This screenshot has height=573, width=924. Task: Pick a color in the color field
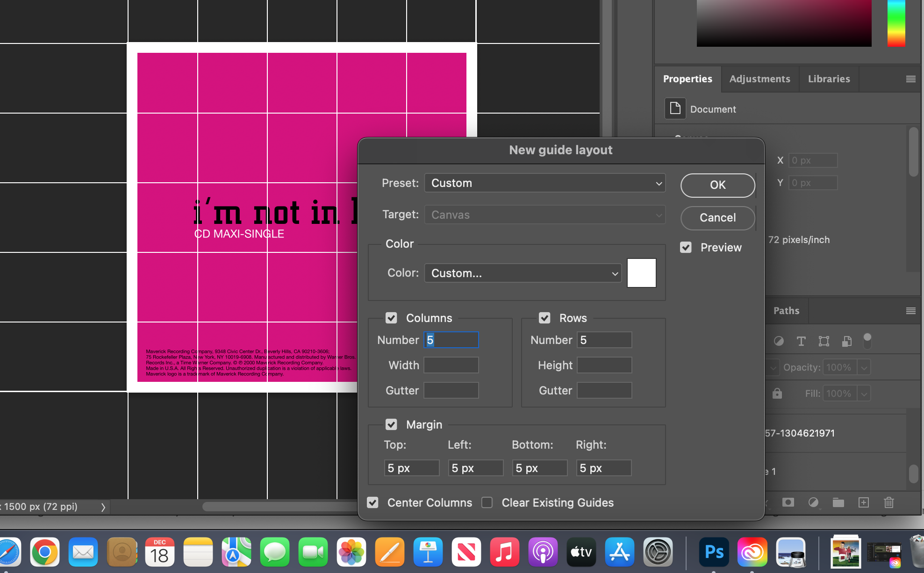point(784,23)
